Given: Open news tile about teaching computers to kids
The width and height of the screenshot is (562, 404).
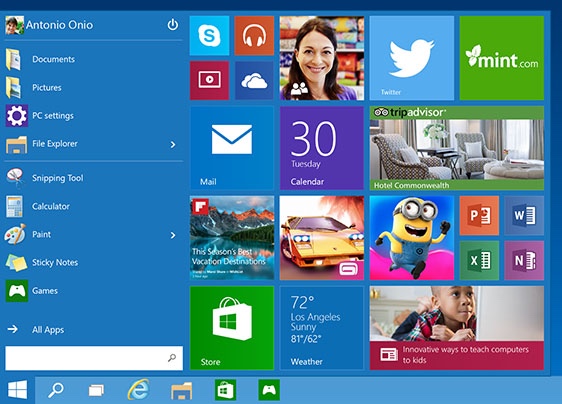Looking at the screenshot, I should [457, 328].
